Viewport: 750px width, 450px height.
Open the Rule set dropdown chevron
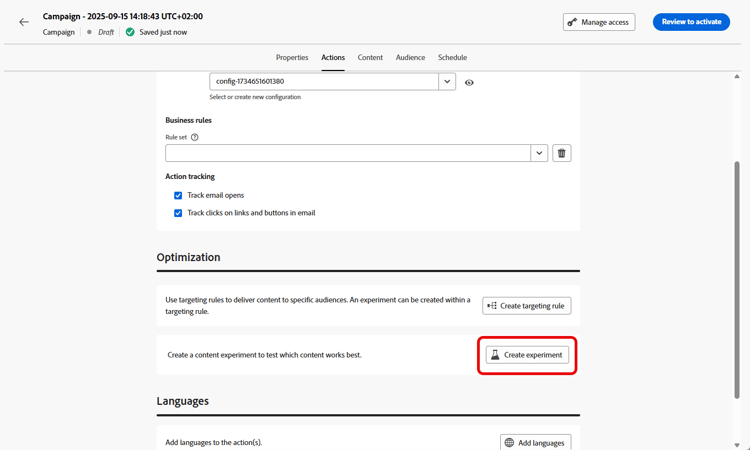click(539, 153)
